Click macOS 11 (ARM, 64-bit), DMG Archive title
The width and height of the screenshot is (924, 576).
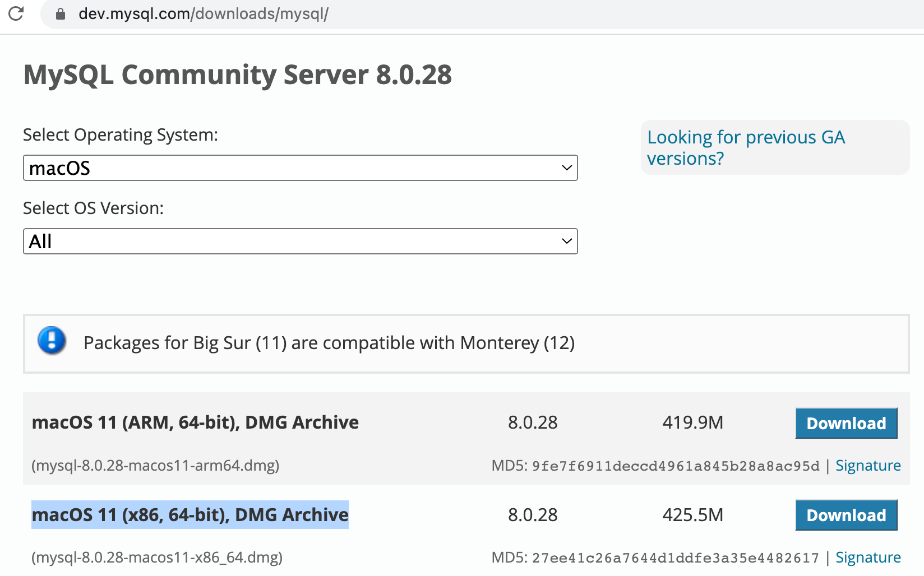coord(195,422)
